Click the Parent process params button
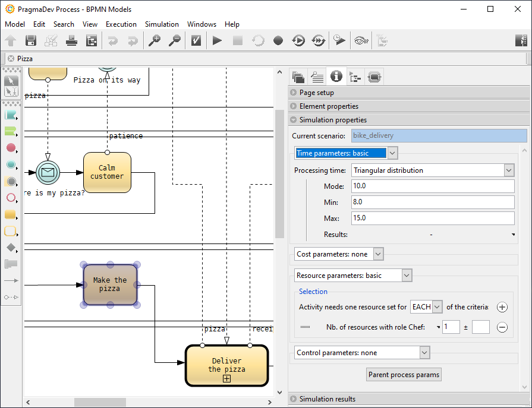 pos(404,375)
